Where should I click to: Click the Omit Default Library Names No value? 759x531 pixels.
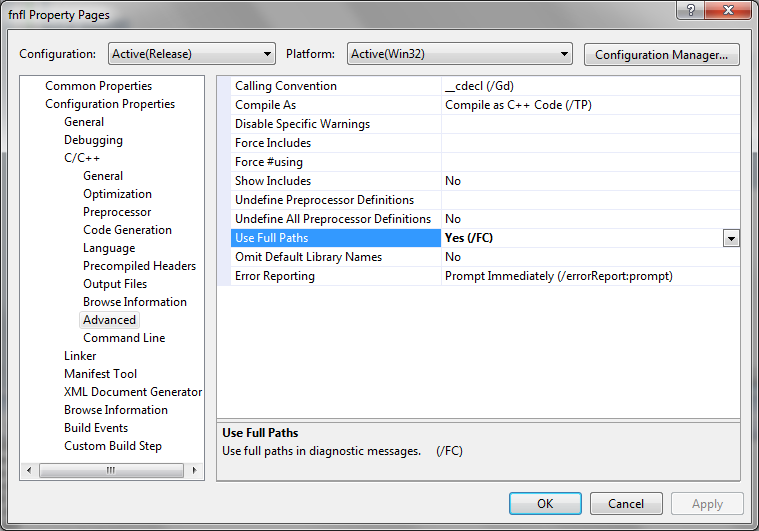click(x=453, y=257)
